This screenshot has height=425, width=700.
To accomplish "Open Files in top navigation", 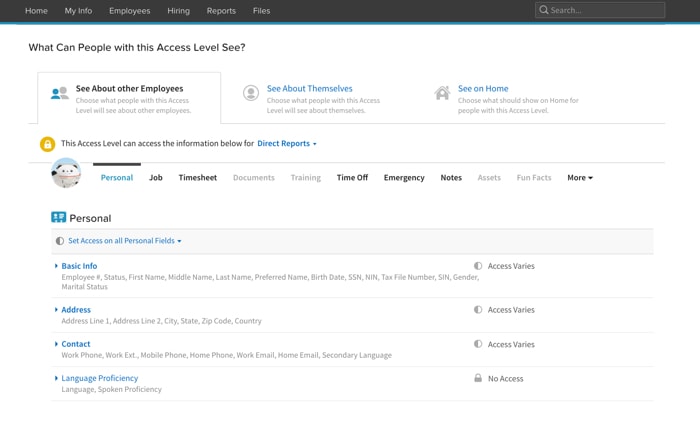I will [x=261, y=11].
